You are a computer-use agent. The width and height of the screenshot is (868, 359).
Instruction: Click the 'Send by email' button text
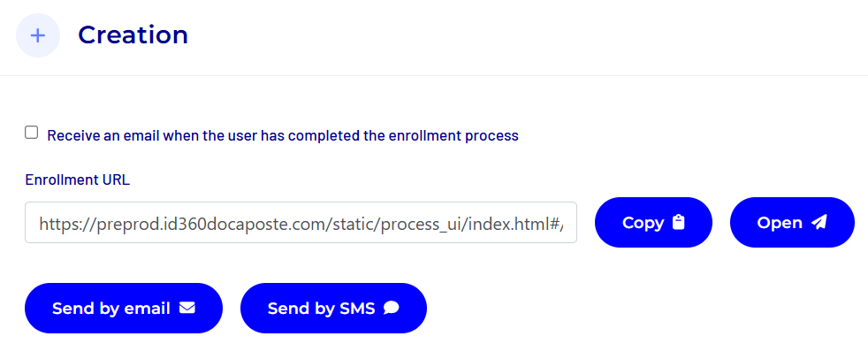[110, 308]
